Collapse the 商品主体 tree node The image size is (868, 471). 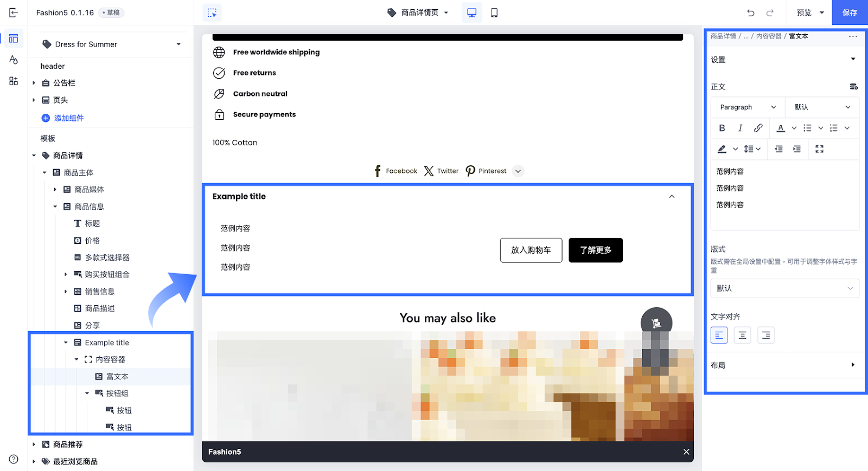click(x=44, y=172)
